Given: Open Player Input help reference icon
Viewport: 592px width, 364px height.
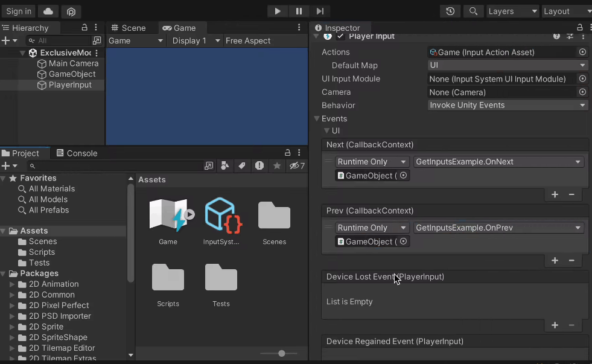Looking at the screenshot, I should coord(556,36).
